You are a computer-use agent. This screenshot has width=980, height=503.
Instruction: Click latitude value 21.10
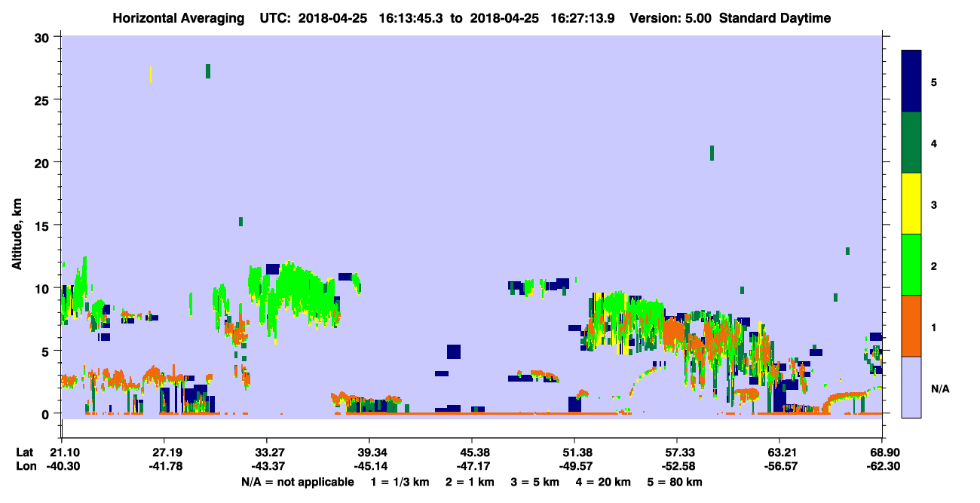pos(62,452)
